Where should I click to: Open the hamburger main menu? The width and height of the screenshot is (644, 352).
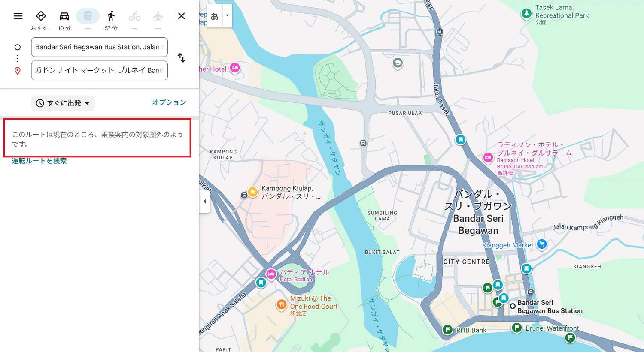tap(18, 16)
